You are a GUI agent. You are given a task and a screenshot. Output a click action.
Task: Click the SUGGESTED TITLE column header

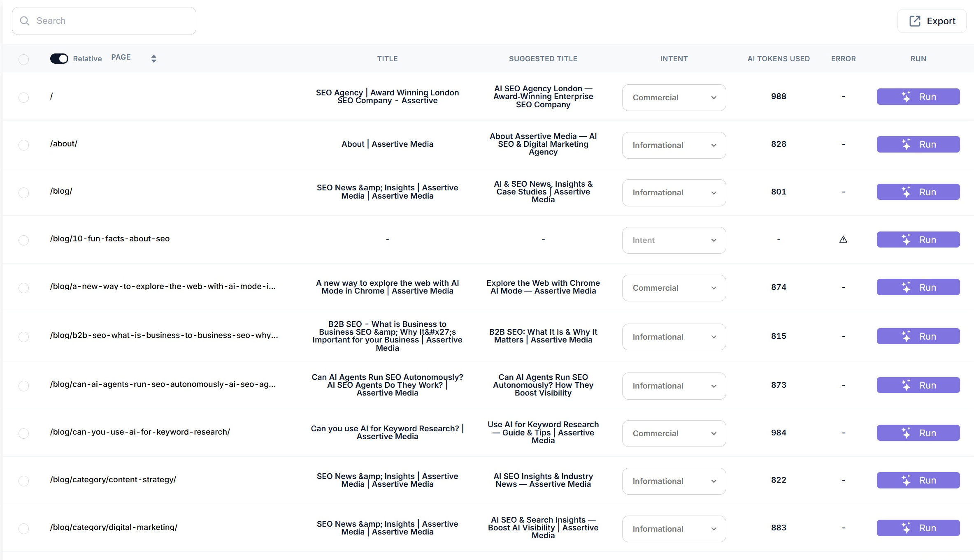[543, 59]
